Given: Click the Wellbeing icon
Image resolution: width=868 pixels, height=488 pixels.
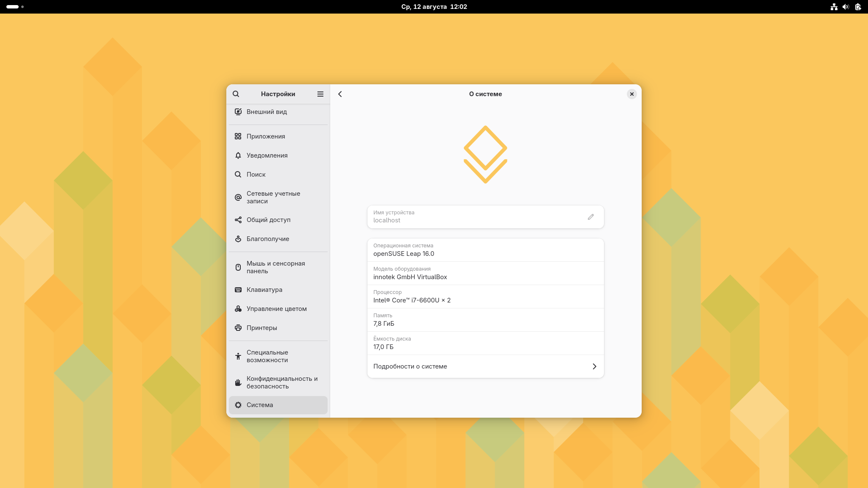Looking at the screenshot, I should 238,239.
